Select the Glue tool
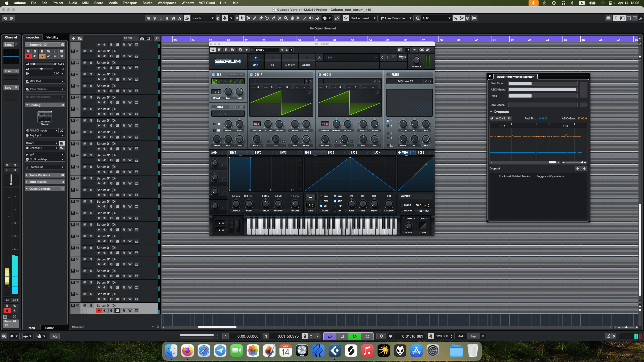 click(273, 18)
